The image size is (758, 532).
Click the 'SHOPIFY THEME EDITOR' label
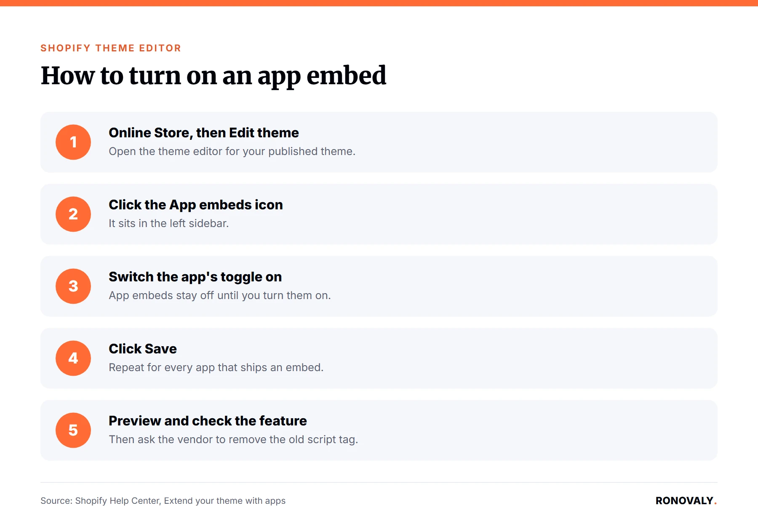111,48
